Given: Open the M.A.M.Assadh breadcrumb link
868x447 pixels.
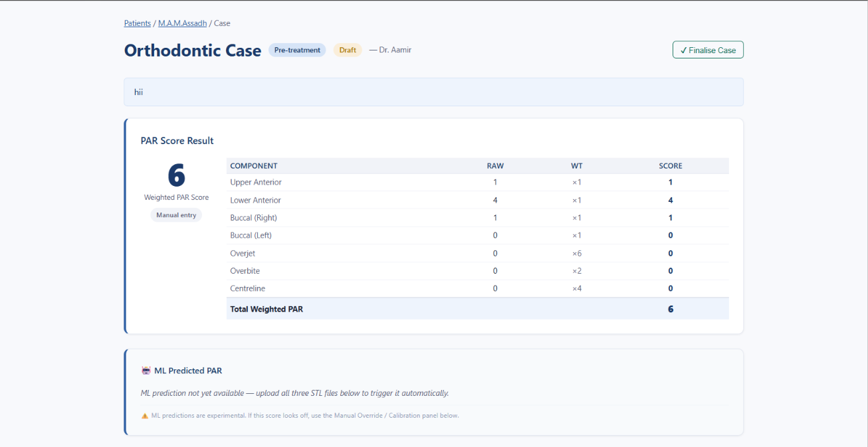Looking at the screenshot, I should (182, 23).
